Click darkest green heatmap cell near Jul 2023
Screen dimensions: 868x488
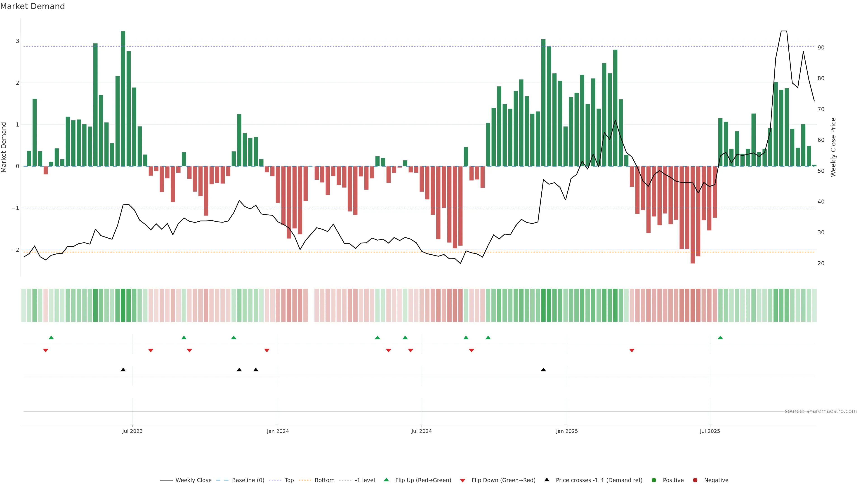(123, 305)
